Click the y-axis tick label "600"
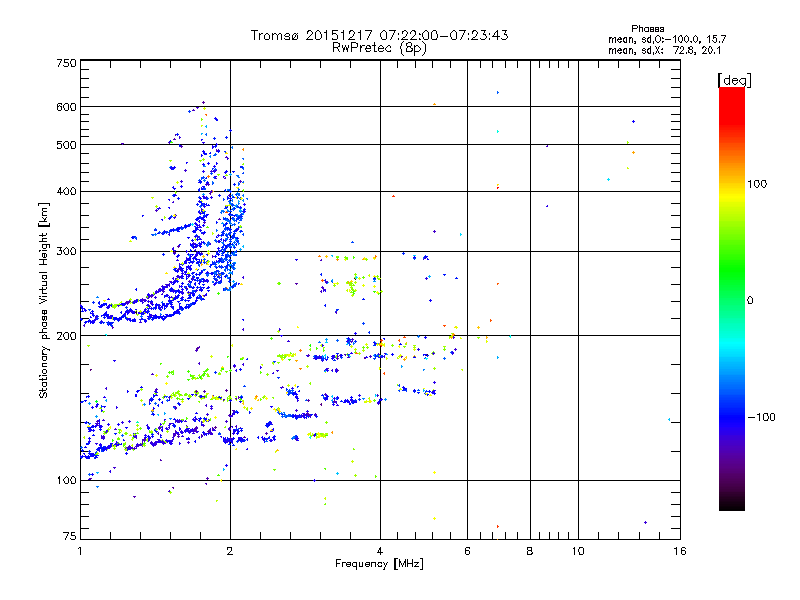Viewport: 800px width, 600px height. (x=66, y=107)
